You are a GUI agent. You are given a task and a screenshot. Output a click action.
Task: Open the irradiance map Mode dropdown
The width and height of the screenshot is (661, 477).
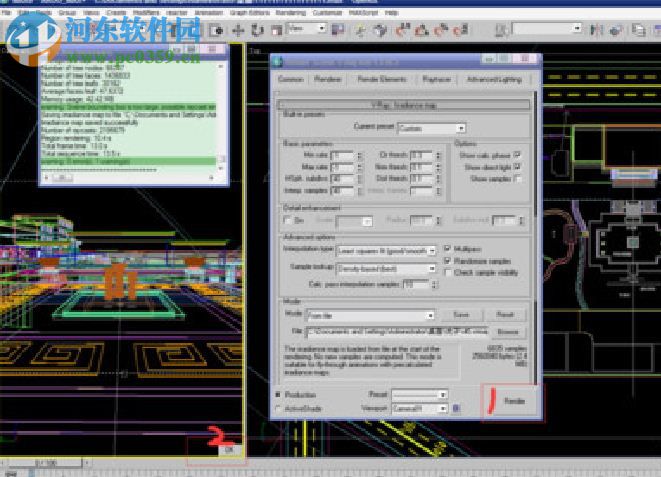tap(370, 315)
